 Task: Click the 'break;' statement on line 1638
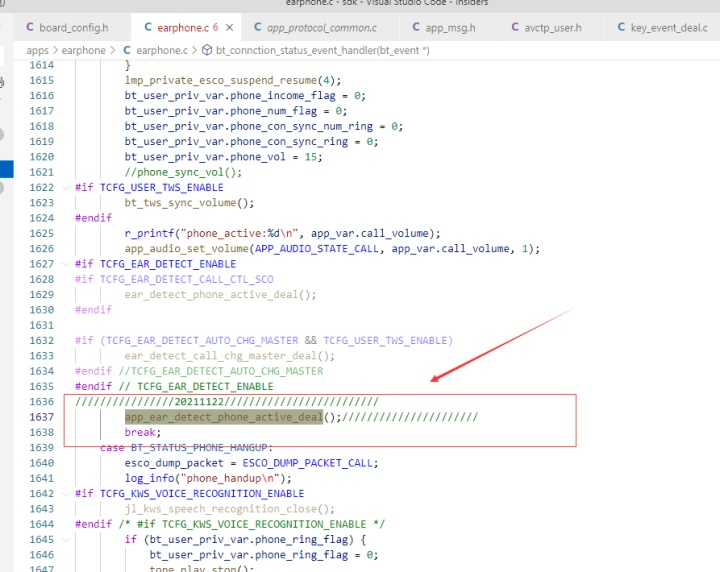pos(143,432)
